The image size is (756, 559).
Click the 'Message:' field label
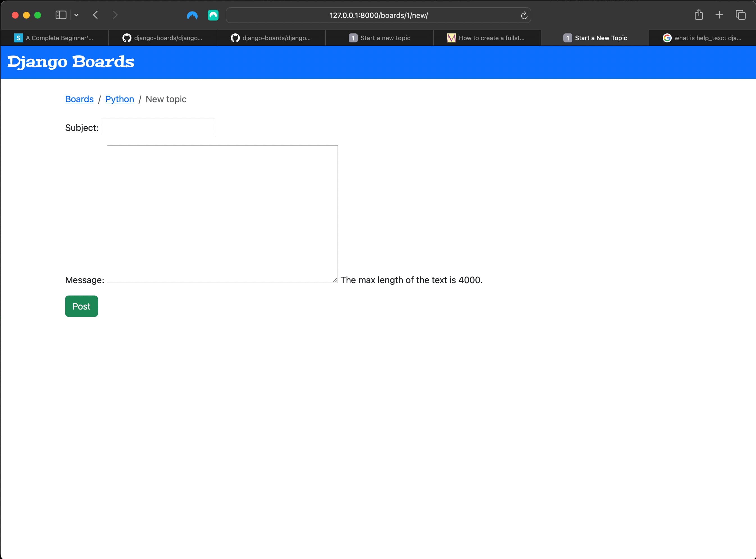(x=85, y=280)
